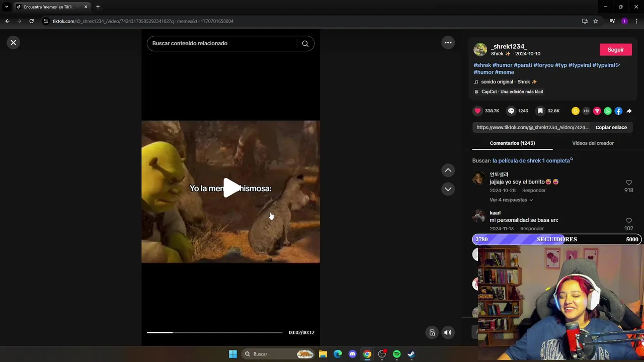Screen dimensions: 644x362
Task: Seek on the video progress bar
Action: 214,332
